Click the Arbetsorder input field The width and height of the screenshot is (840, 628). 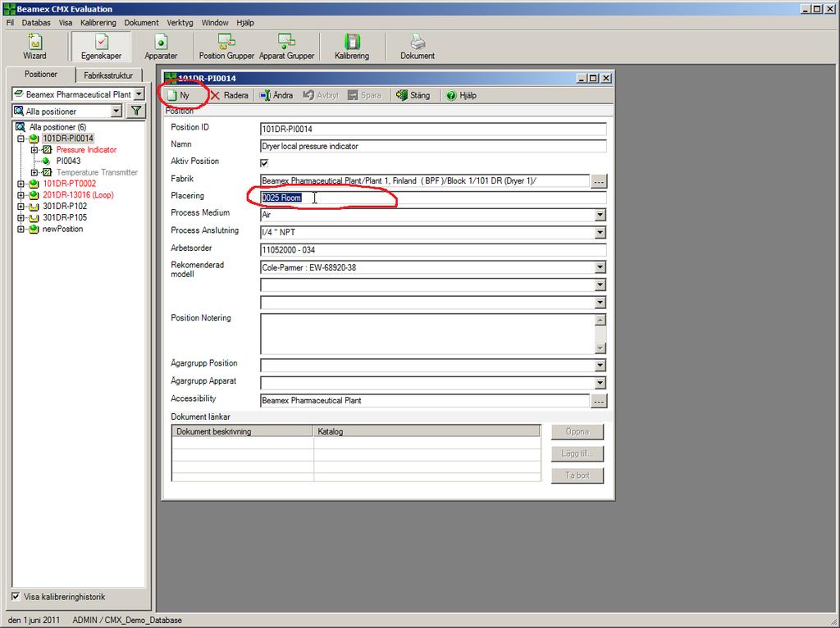[433, 250]
